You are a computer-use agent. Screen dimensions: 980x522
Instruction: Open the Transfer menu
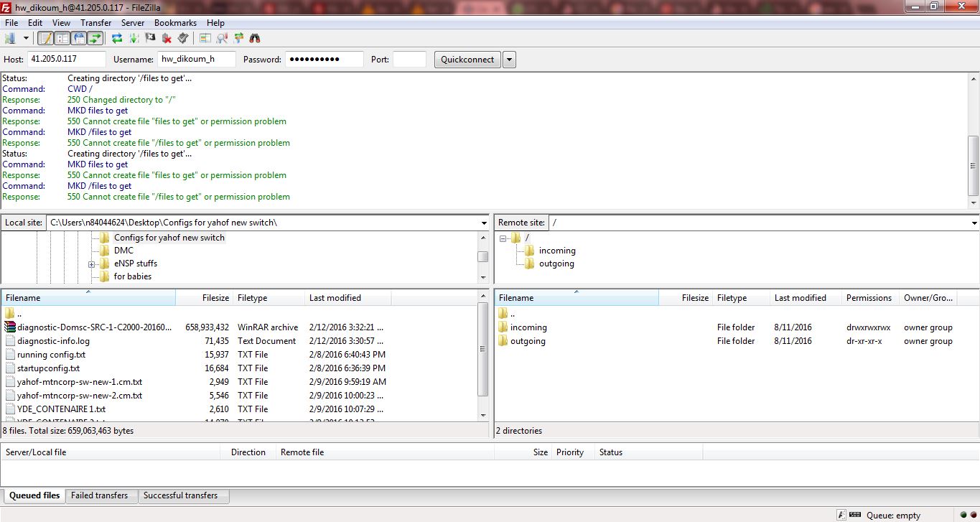coord(96,23)
